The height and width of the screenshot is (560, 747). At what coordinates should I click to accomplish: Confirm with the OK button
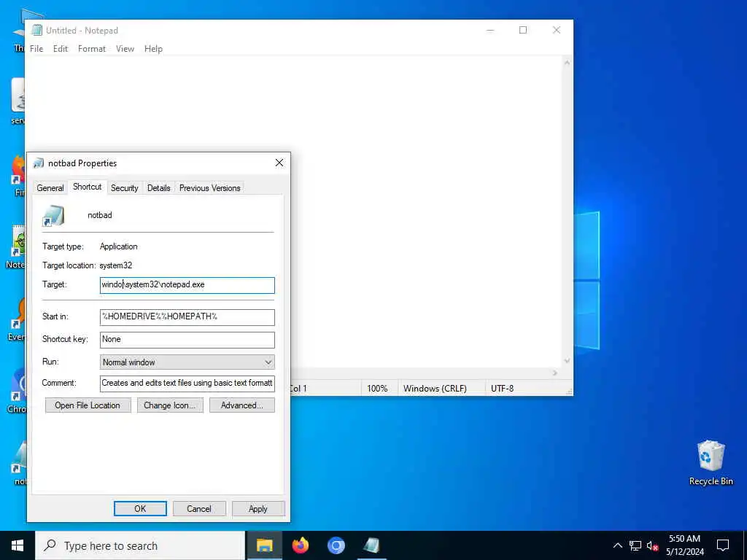(140, 508)
